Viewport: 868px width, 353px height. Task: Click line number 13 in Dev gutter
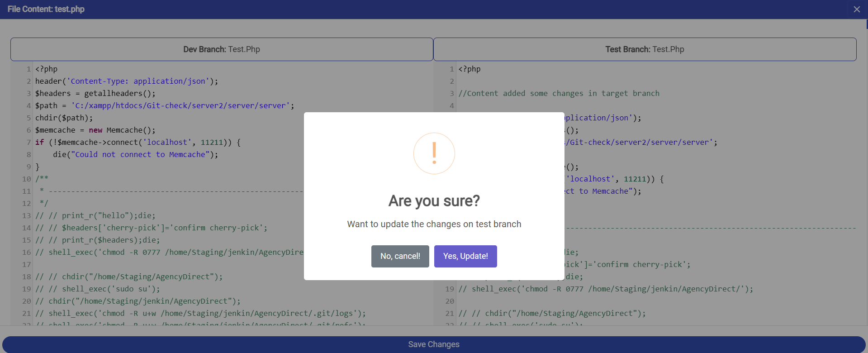[27, 216]
